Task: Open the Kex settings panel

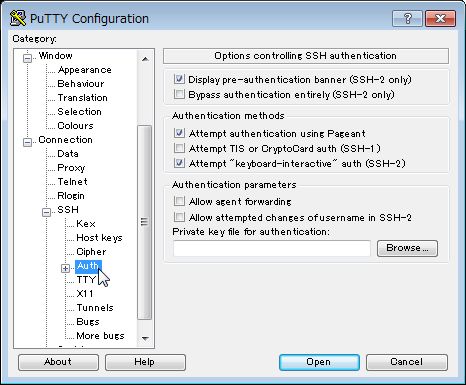Action: pos(86,224)
